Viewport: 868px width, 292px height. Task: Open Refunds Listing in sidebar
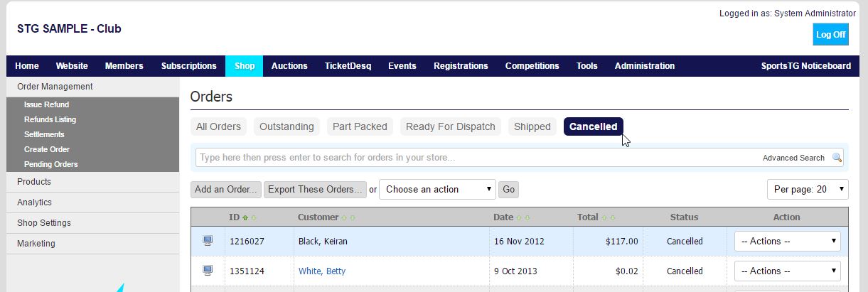click(x=50, y=119)
